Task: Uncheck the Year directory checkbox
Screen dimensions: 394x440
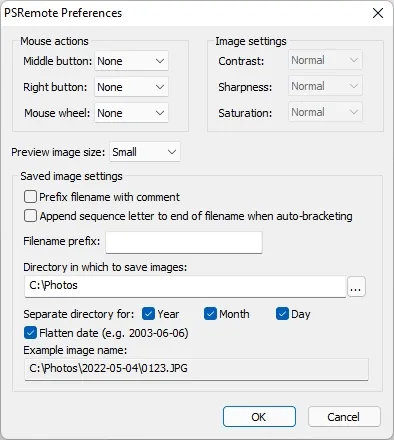Action: 148,314
